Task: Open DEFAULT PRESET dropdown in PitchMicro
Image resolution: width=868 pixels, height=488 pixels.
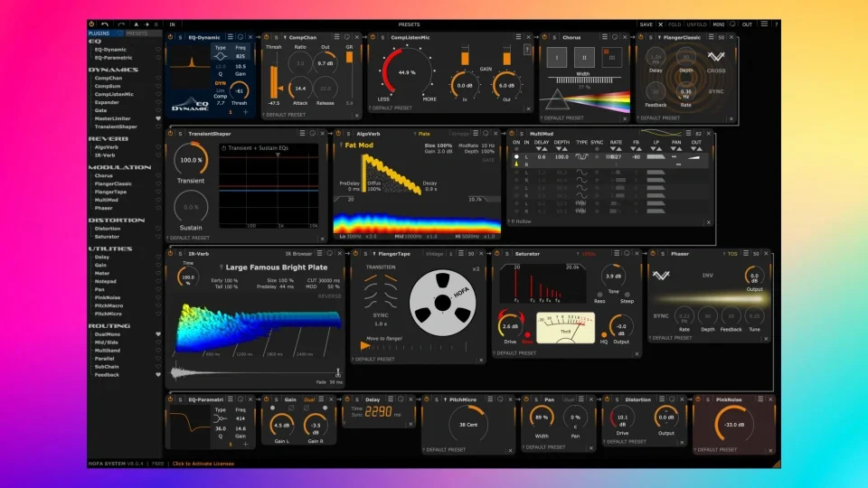Action: [445, 450]
